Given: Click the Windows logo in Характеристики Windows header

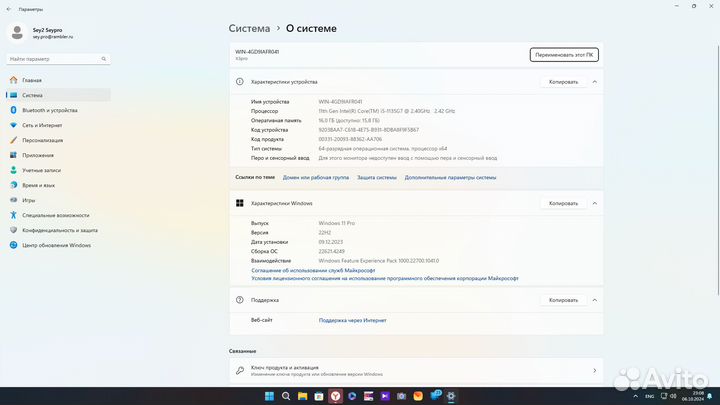Looking at the screenshot, I should click(240, 203).
